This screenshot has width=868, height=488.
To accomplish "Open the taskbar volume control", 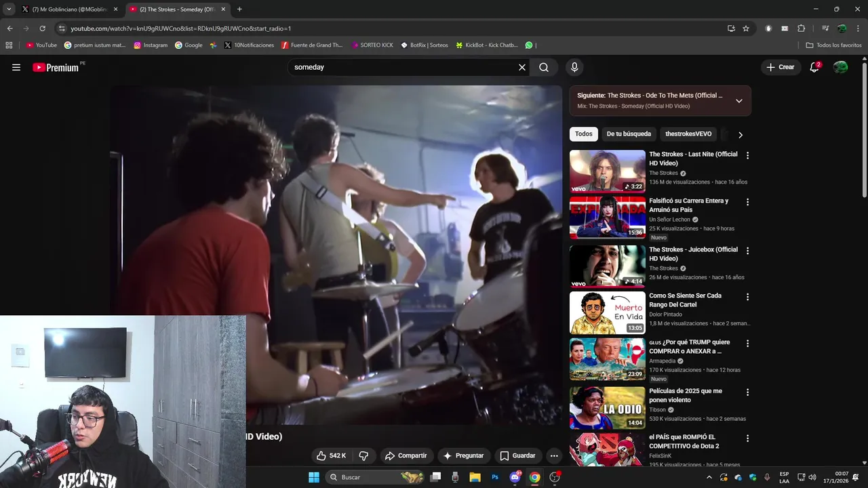I will (812, 477).
